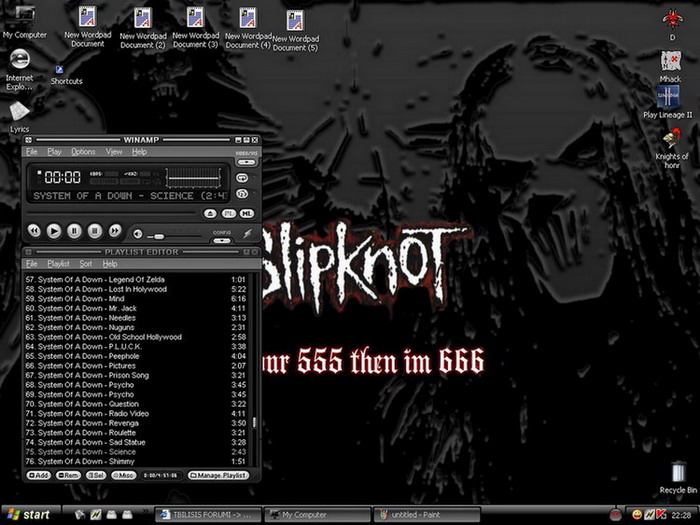
Task: Open Playlist Editor title bar menu icon
Action: coord(28,252)
